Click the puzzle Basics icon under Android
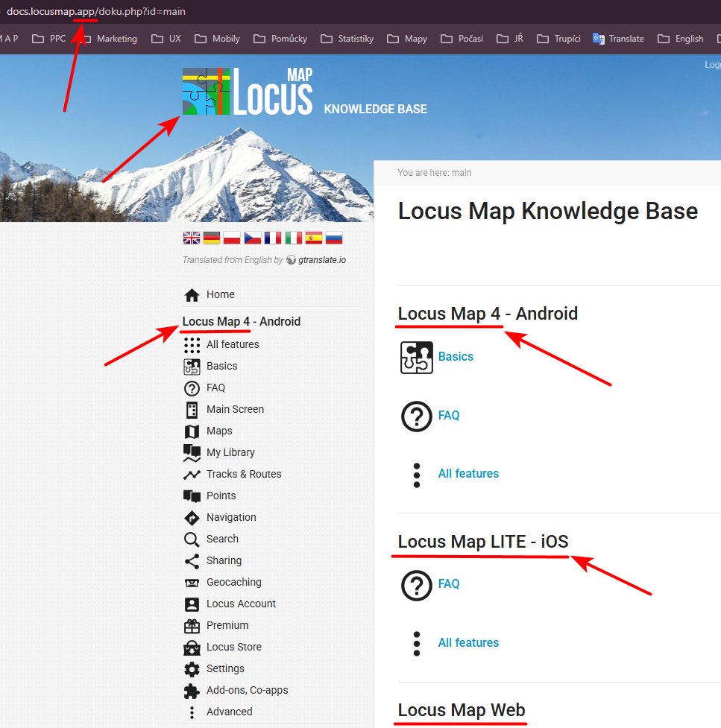This screenshot has width=721, height=728. (416, 357)
